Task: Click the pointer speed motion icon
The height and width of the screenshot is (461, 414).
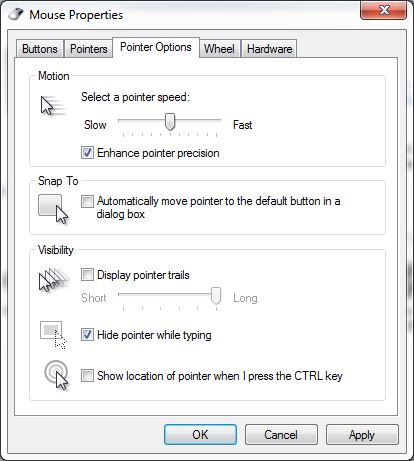Action: coord(53,106)
